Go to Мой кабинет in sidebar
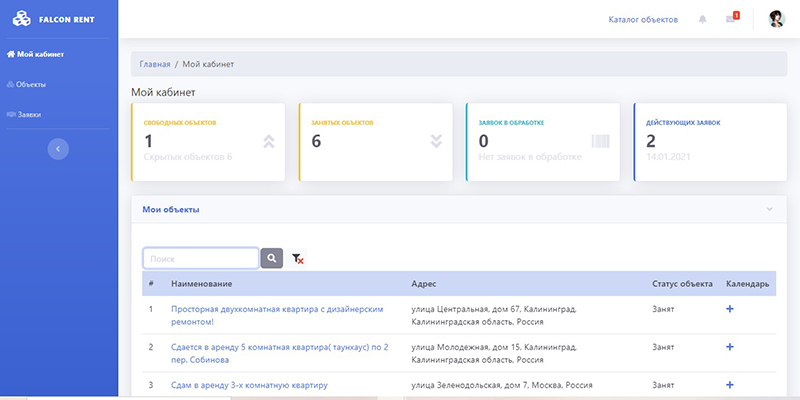Viewport: 800px width, 400px height. (29, 54)
